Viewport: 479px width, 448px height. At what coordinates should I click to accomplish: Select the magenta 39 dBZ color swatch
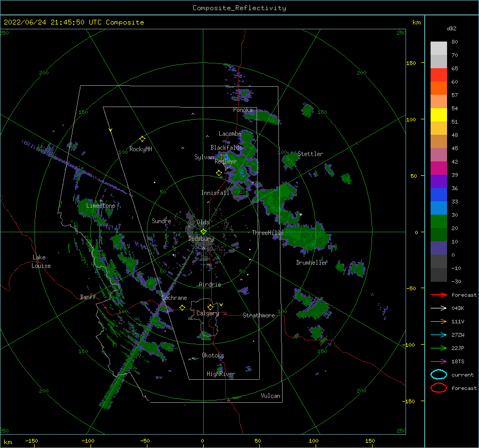coord(439,168)
